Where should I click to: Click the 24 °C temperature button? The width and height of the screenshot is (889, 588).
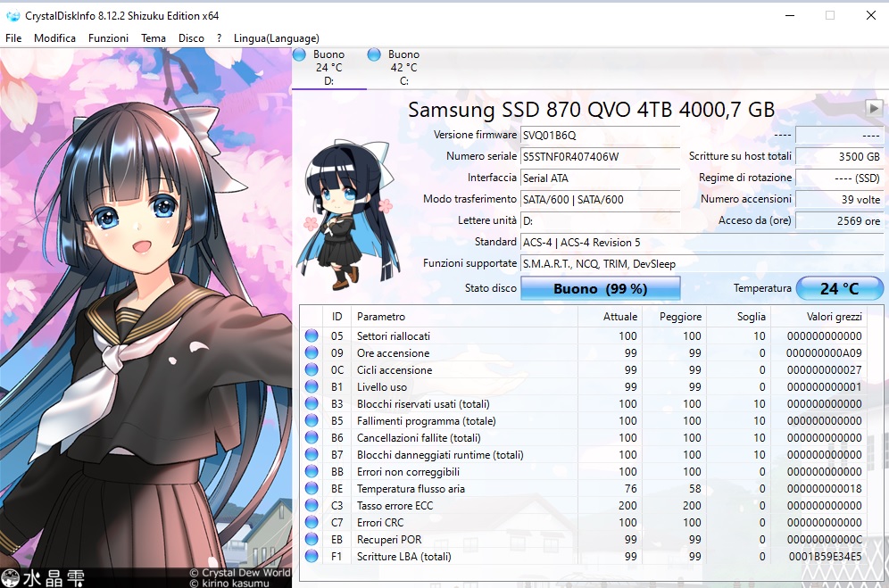point(840,288)
